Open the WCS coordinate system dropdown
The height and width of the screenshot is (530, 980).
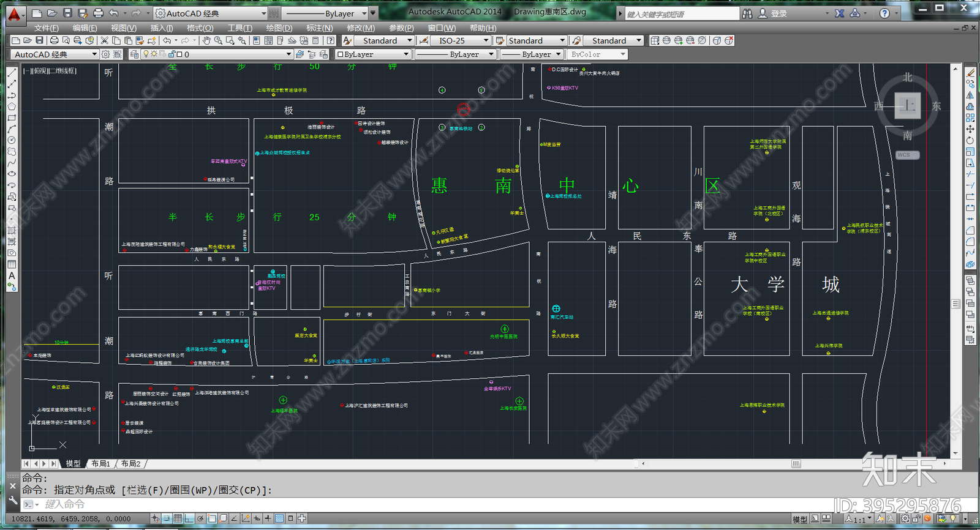(x=907, y=155)
